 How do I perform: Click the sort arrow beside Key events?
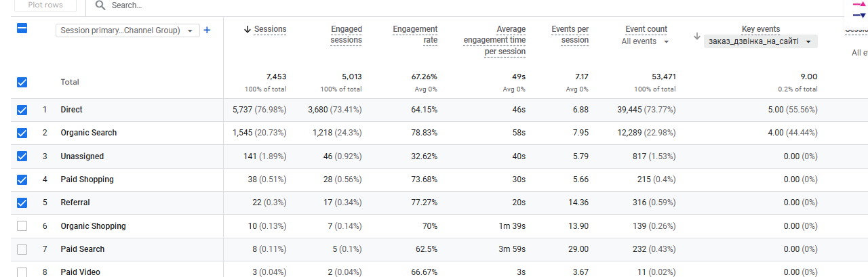click(x=697, y=36)
